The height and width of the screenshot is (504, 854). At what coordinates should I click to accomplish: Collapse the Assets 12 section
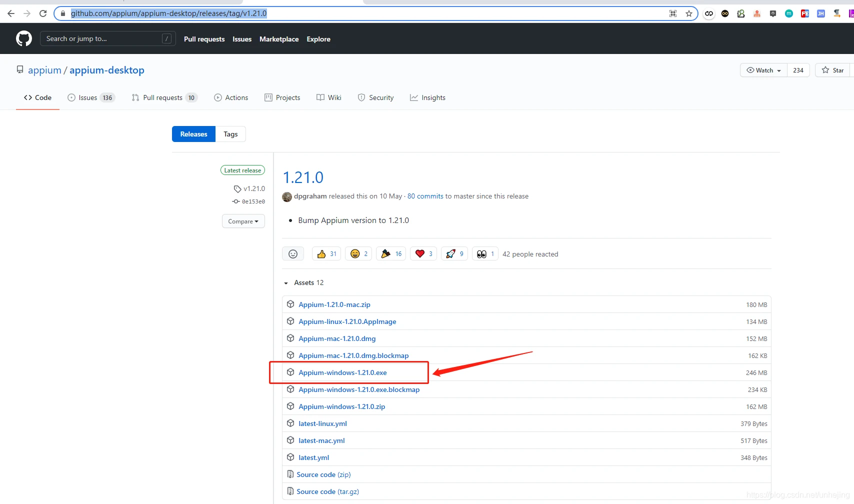304,282
